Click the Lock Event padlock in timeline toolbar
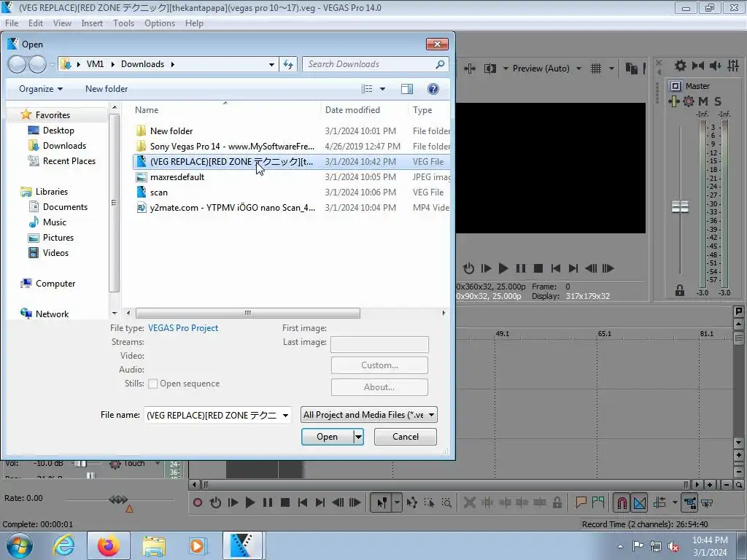Image resolution: width=747 pixels, height=560 pixels. point(557,502)
